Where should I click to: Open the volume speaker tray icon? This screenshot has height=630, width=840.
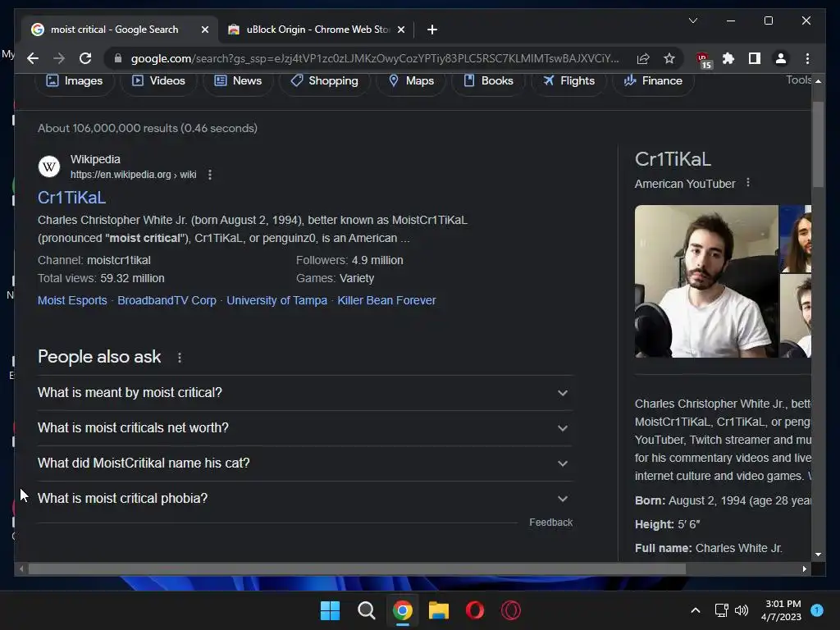click(742, 610)
